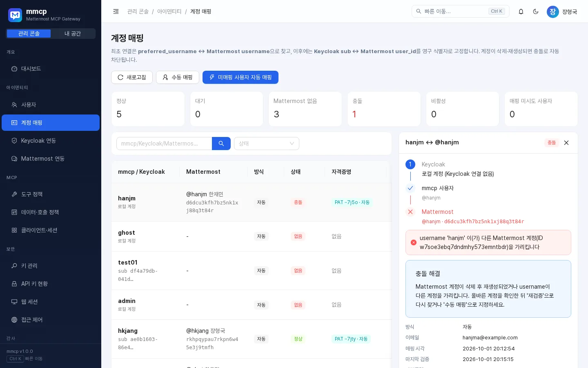Open Keycloak 연동 in the sidebar

tap(51, 141)
